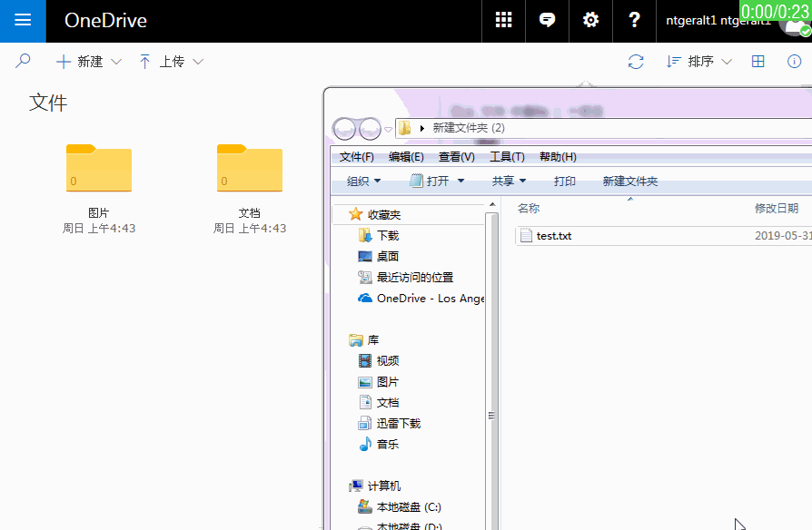Viewport: 812px width, 530px height.
Task: Select 计算机 in navigation pane
Action: pyautogui.click(x=383, y=486)
